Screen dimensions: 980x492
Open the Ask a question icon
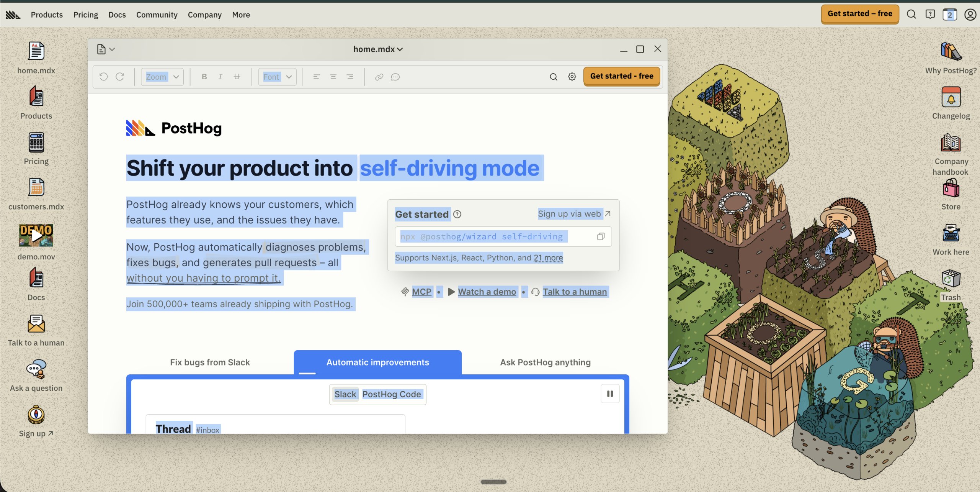36,369
